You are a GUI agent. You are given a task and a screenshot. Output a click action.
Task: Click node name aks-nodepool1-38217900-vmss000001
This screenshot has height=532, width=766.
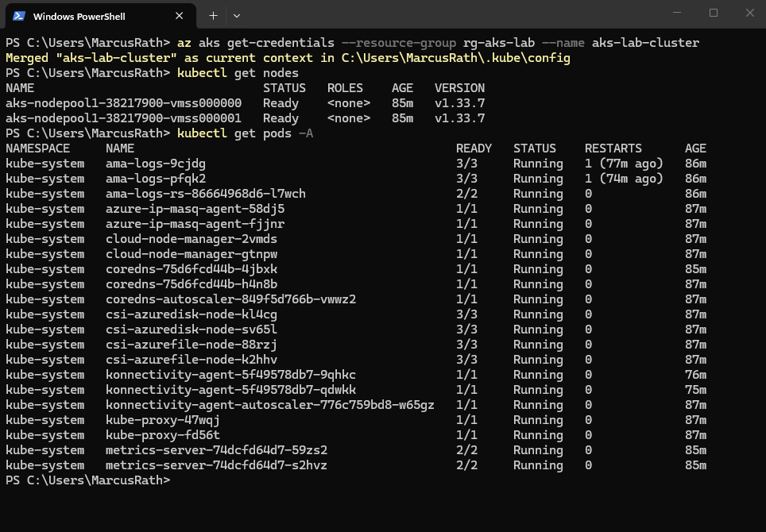coord(123,118)
